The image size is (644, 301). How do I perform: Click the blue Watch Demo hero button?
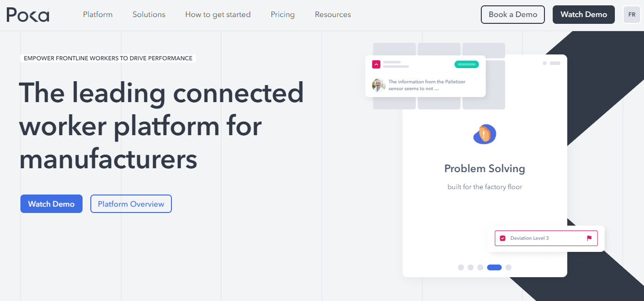tap(51, 204)
